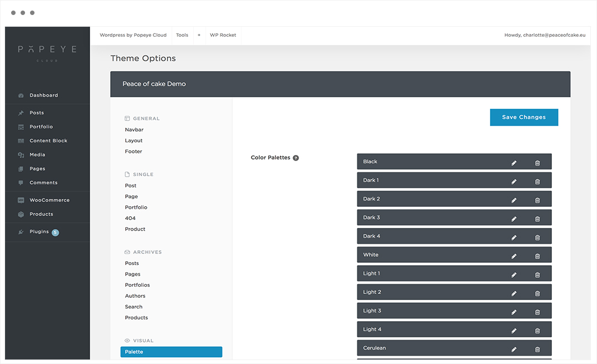The width and height of the screenshot is (597, 364).
Task: Open Footer options under General
Action: coord(134,151)
